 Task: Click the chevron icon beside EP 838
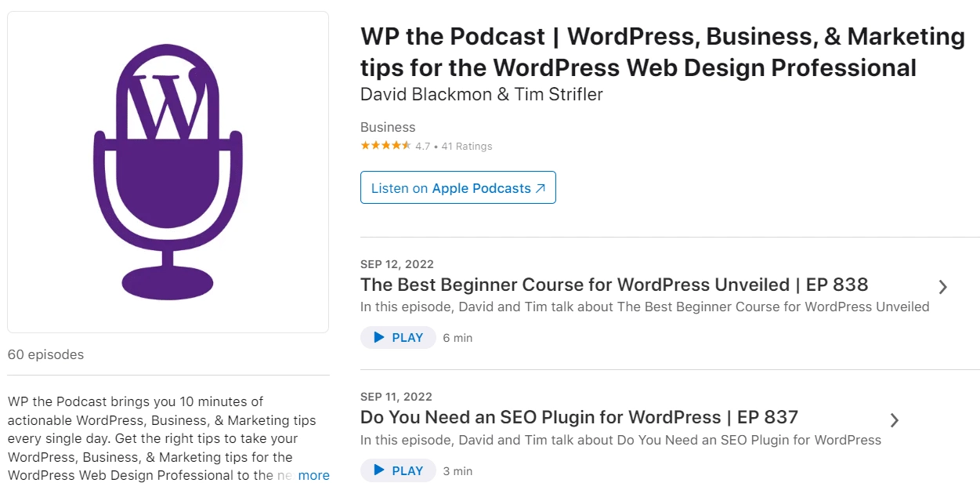tap(942, 287)
